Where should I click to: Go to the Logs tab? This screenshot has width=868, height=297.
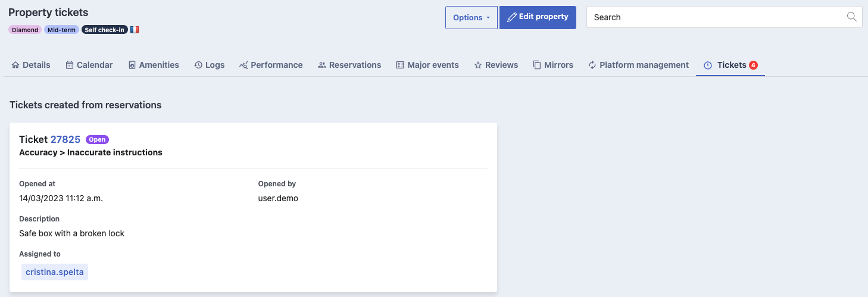tap(209, 65)
